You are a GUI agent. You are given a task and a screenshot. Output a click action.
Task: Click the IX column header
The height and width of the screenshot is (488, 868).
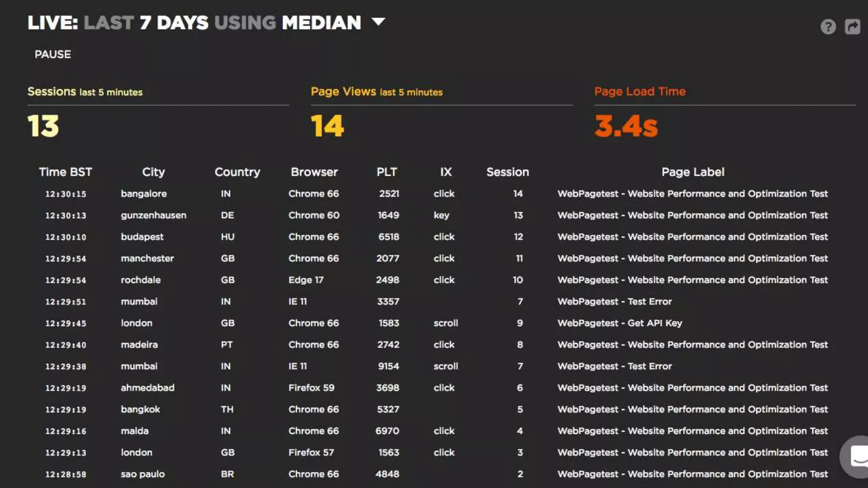(x=445, y=172)
